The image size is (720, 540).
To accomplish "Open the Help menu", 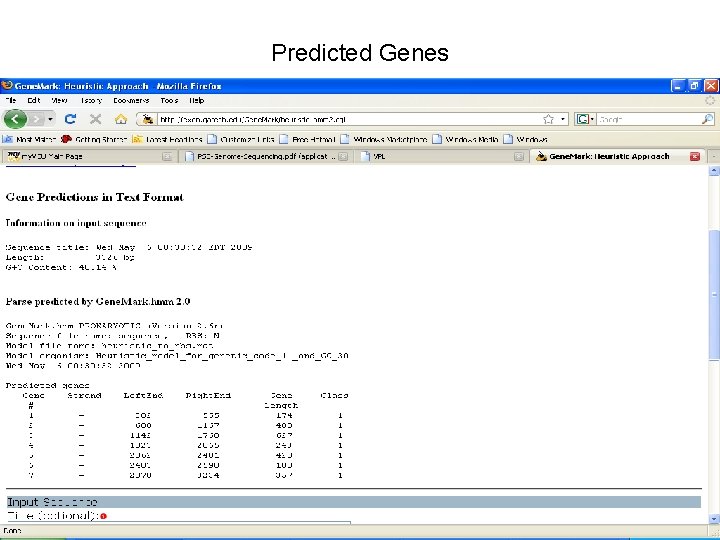I will pyautogui.click(x=197, y=101).
